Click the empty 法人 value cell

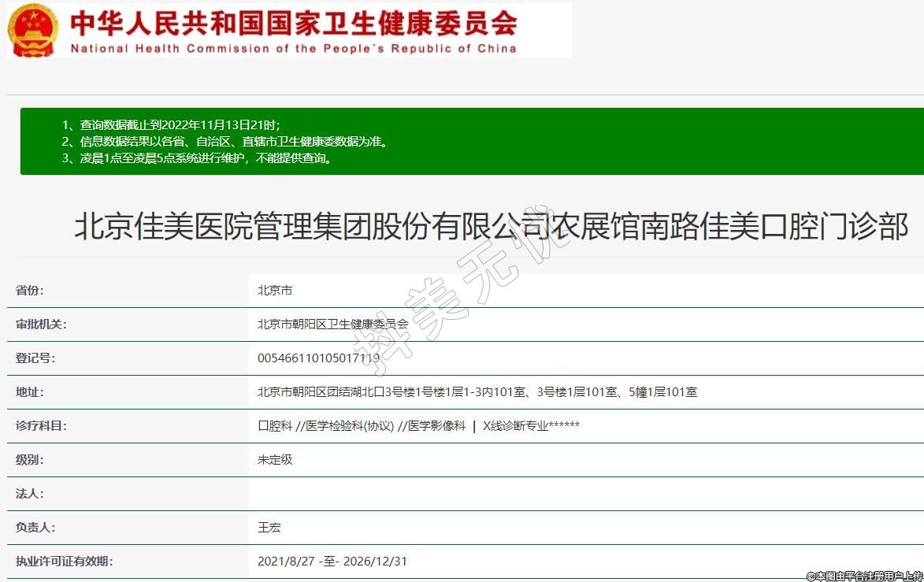586,494
